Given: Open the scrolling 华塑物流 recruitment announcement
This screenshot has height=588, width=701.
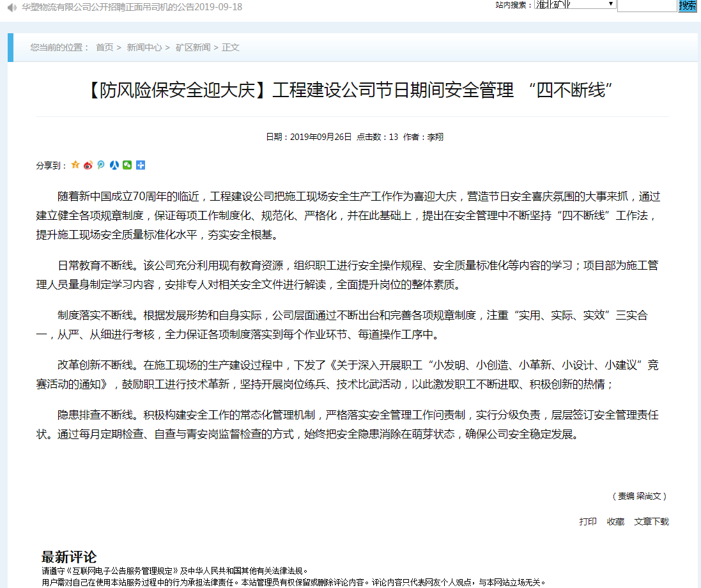Looking at the screenshot, I should [132, 7].
